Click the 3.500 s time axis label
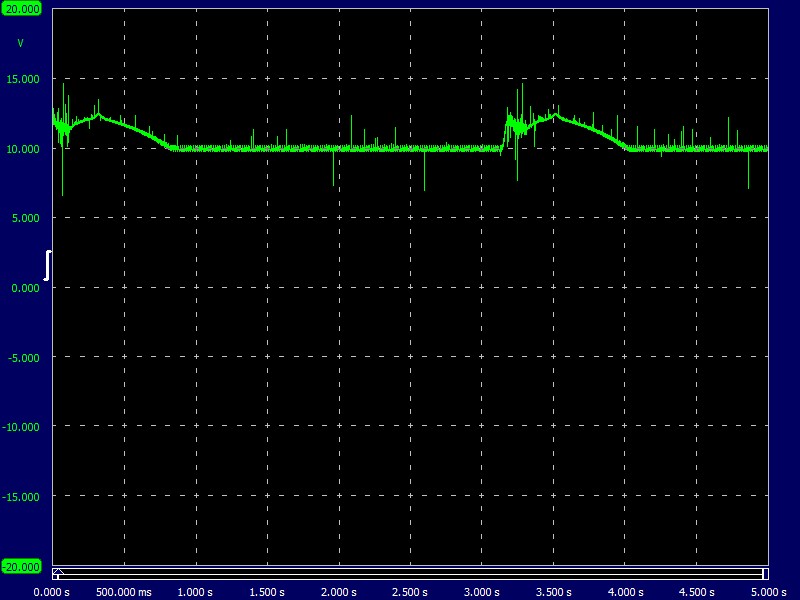 (554, 592)
